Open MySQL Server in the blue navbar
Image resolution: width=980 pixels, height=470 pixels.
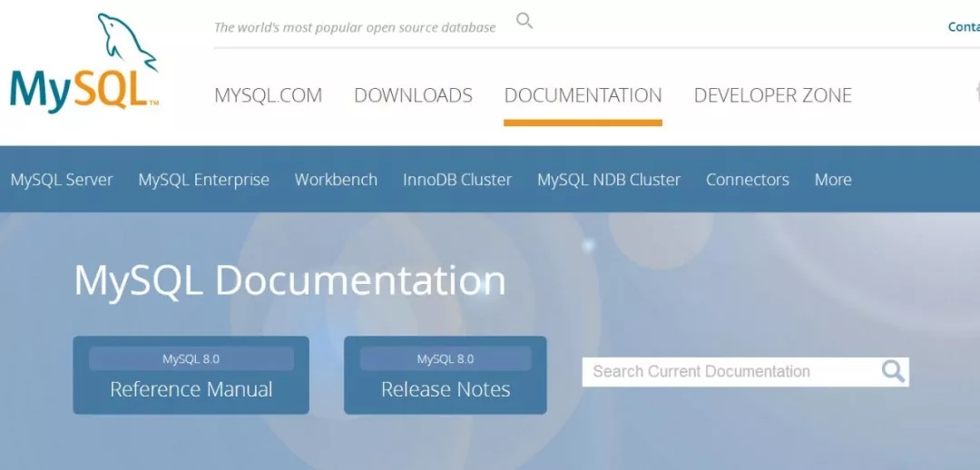(x=62, y=180)
